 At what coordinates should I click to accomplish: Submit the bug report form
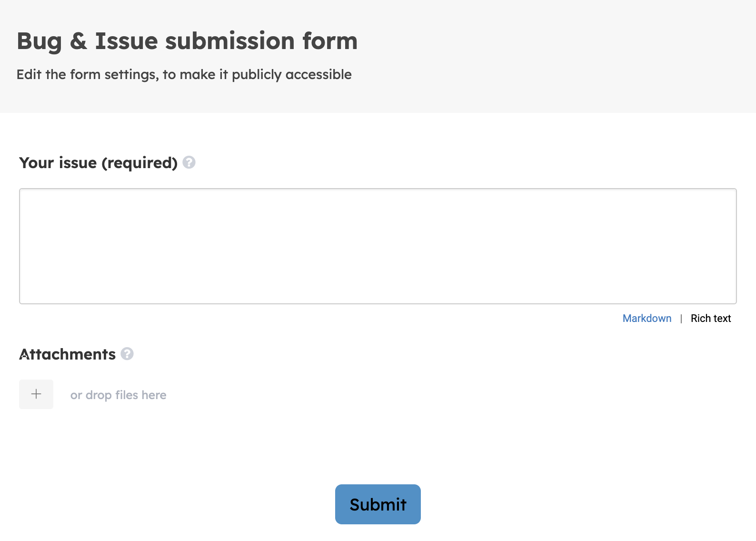point(378,504)
